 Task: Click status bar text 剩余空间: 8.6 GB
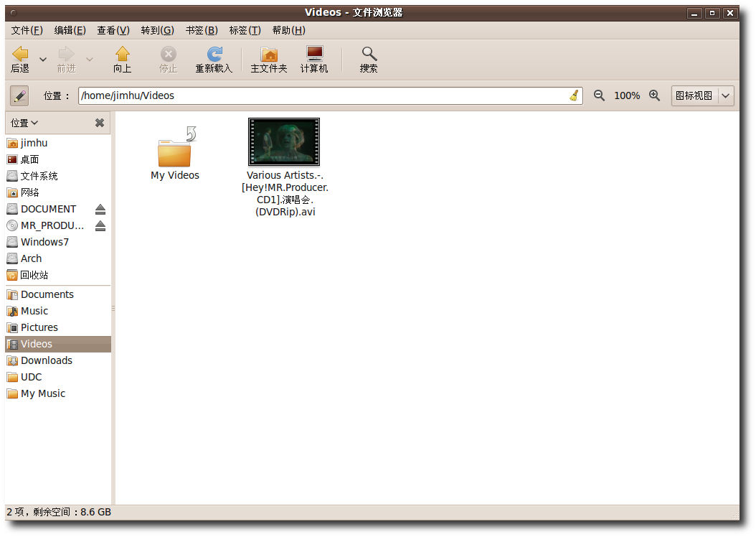point(72,512)
